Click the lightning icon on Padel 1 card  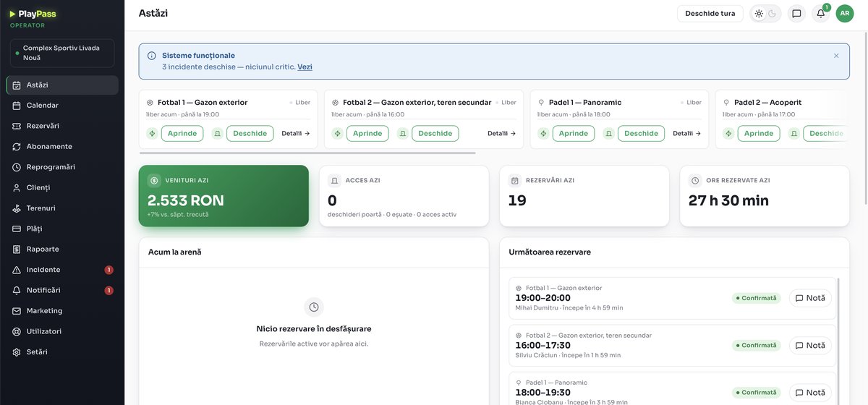click(x=544, y=133)
